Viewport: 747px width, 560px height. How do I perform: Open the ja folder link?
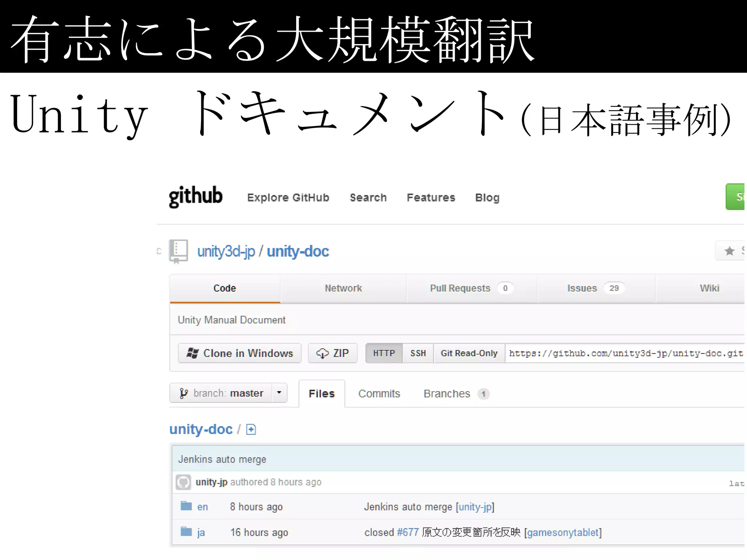click(201, 533)
